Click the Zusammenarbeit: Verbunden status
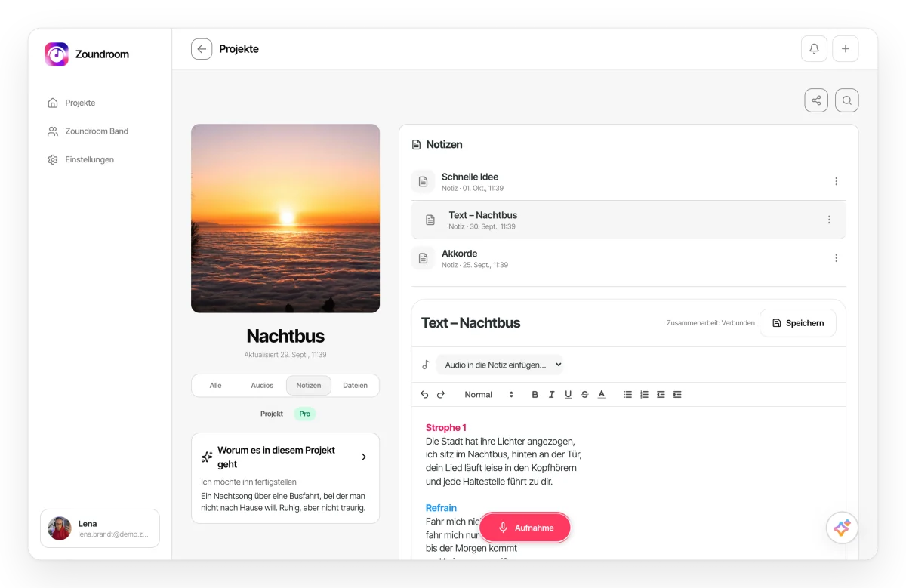906x588 pixels. (x=710, y=323)
